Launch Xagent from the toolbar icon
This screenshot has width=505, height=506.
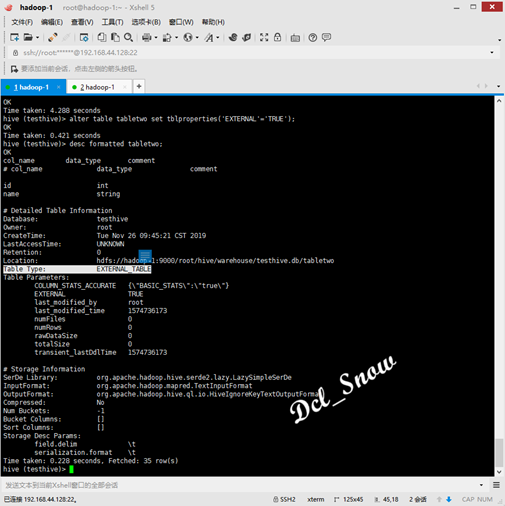point(233,37)
